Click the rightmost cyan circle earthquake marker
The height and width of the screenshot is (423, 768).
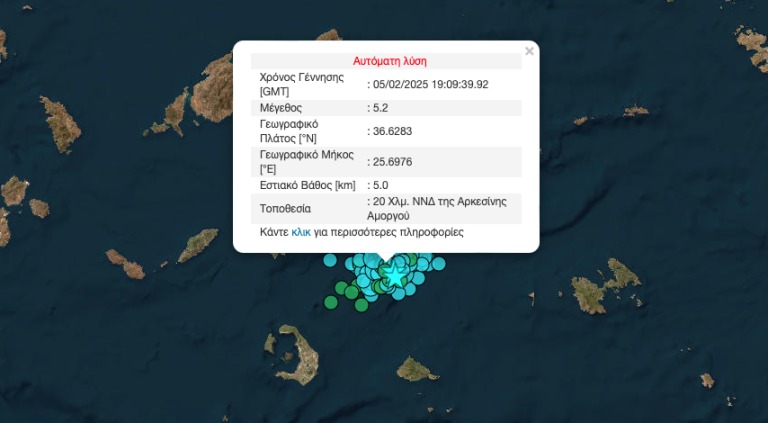point(440,263)
